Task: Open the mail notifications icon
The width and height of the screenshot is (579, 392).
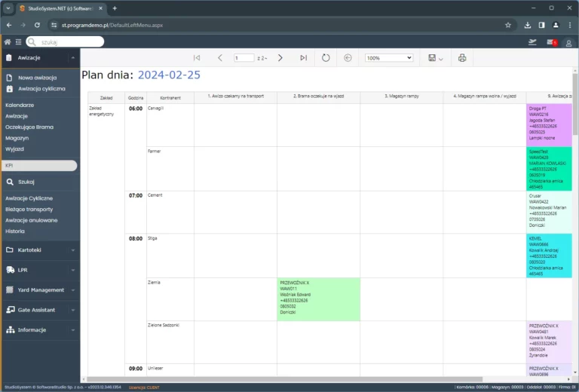Action: pyautogui.click(x=551, y=42)
